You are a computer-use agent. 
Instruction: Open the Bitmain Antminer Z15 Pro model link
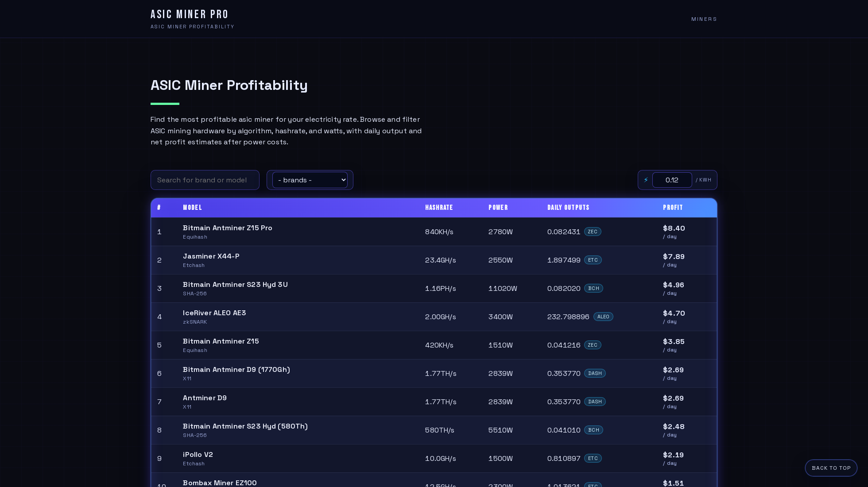point(228,228)
